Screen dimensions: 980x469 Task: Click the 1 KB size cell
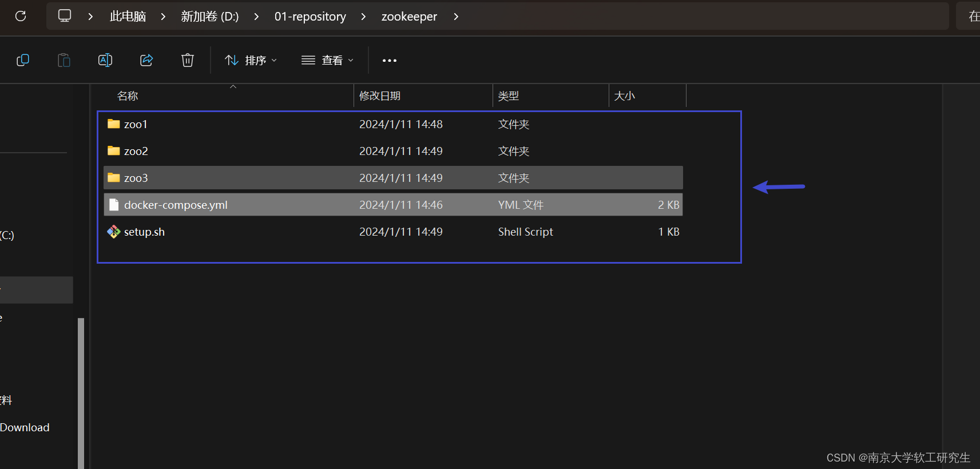pos(668,232)
